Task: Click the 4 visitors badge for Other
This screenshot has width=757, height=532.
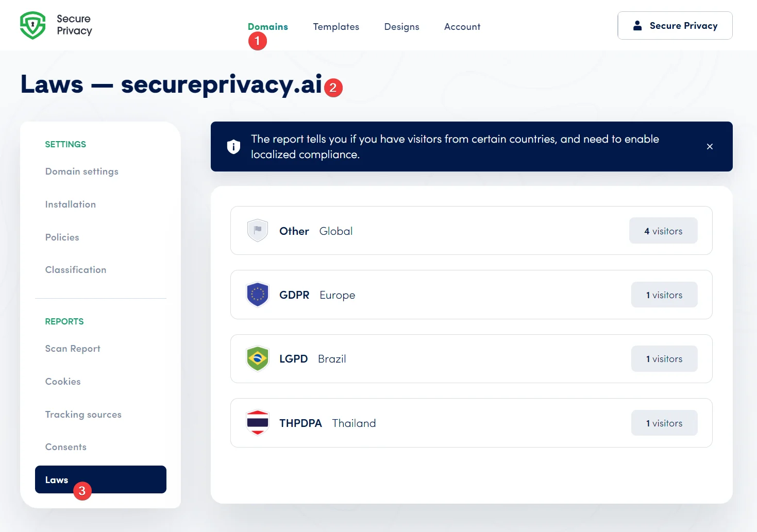Action: 663,230
